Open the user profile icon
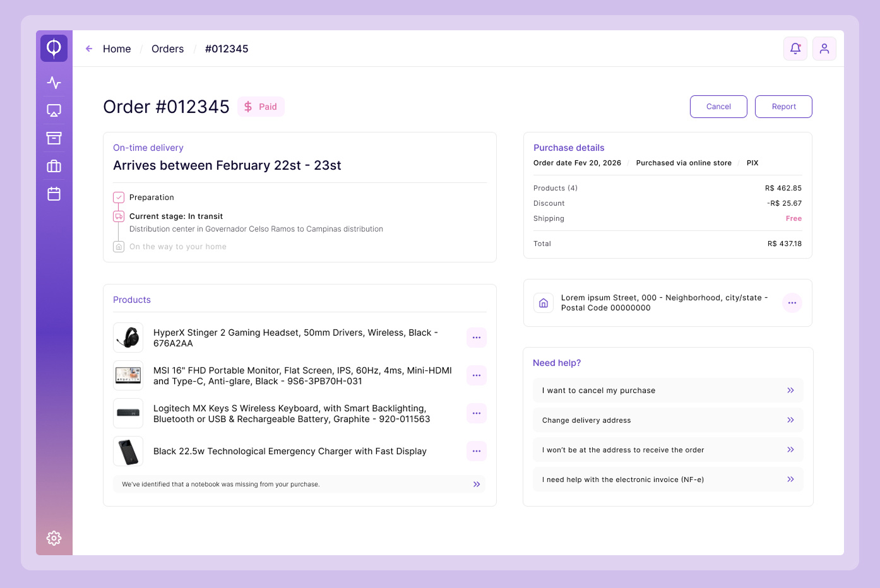Viewport: 880px width, 588px height. 824,49
